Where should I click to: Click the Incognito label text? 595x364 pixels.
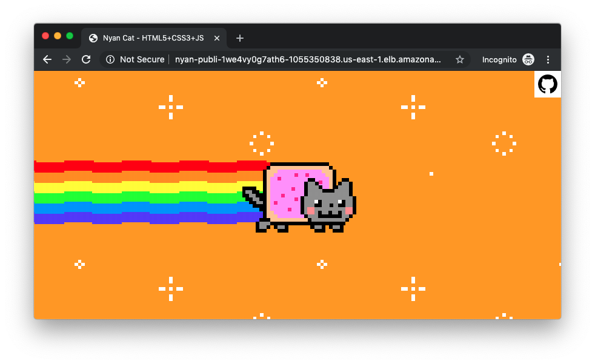499,60
